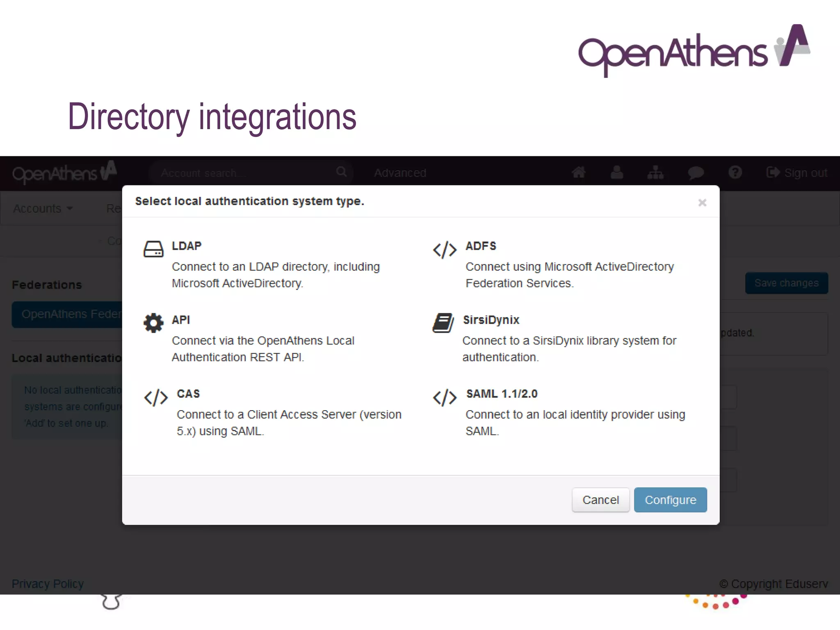Close the authentication type dialog
The image size is (840, 630).
702,203
